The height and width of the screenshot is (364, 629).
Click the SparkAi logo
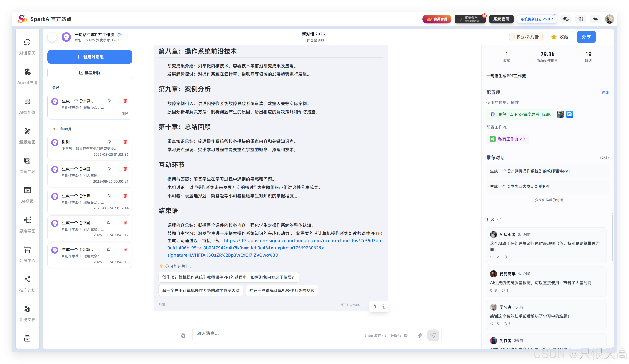23,19
